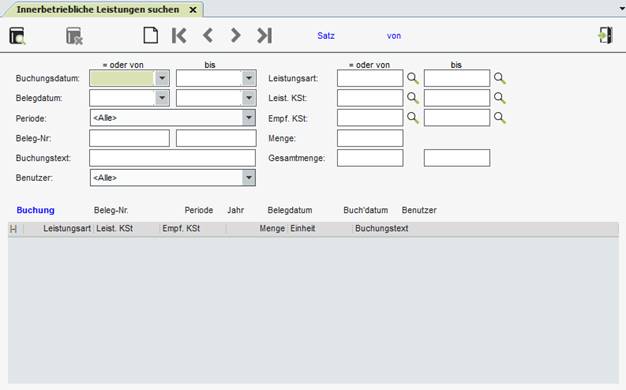
Task: Click the Leist. KSt bis input field
Action: [x=457, y=98]
